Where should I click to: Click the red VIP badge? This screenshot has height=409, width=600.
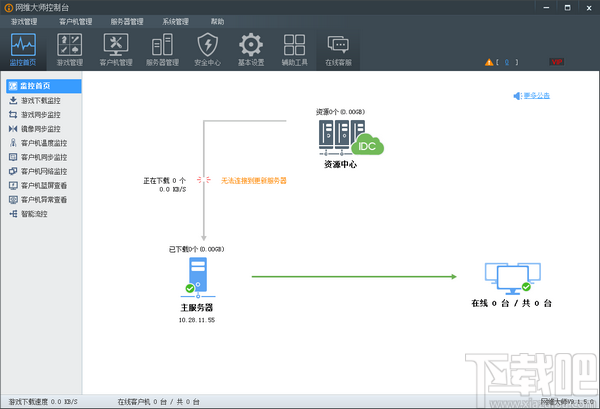(x=557, y=62)
